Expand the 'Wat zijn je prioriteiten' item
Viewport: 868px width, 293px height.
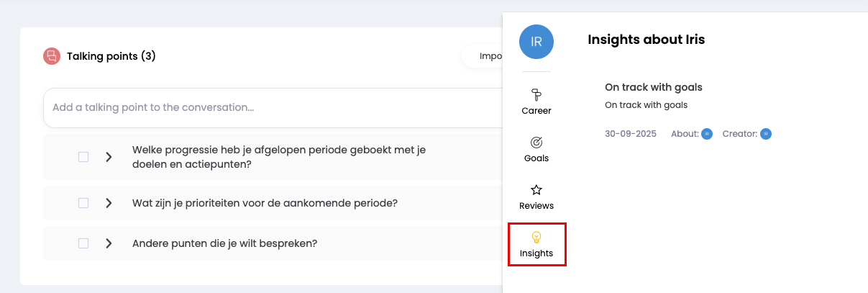pyautogui.click(x=109, y=203)
